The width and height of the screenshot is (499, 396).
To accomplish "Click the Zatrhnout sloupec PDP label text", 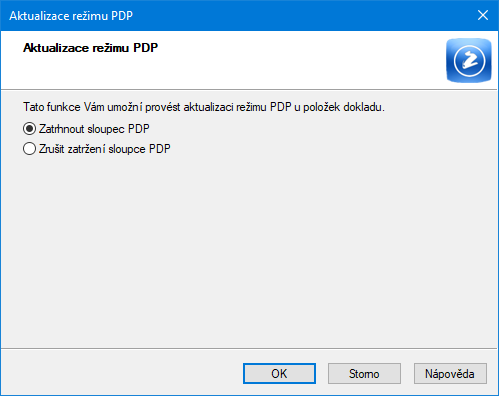I will pyautogui.click(x=94, y=129).
